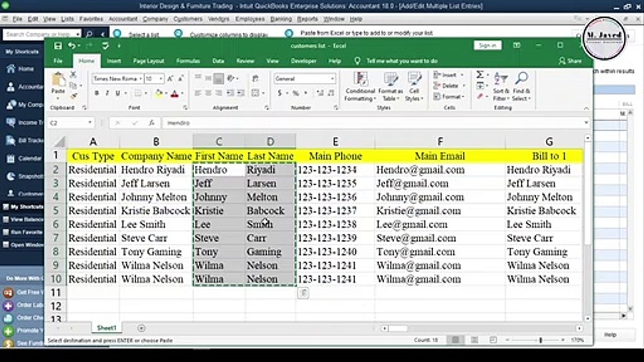
Task: Switch to the Insert ribbon tab
Action: [114, 61]
